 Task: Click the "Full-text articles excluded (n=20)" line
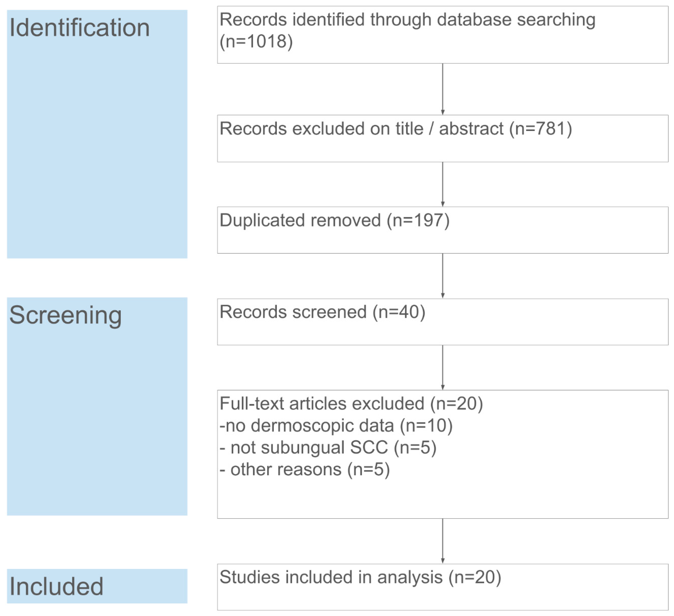tap(351, 403)
